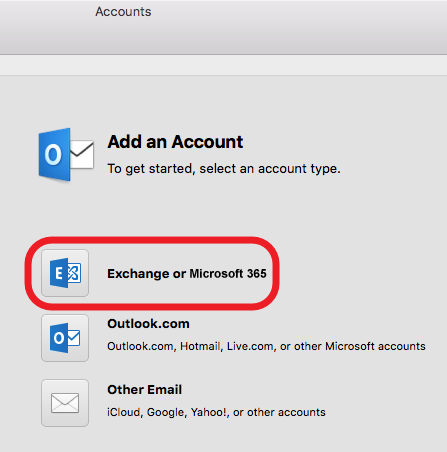Click Hotmail, Live.com description under Outlook.com

click(x=266, y=346)
